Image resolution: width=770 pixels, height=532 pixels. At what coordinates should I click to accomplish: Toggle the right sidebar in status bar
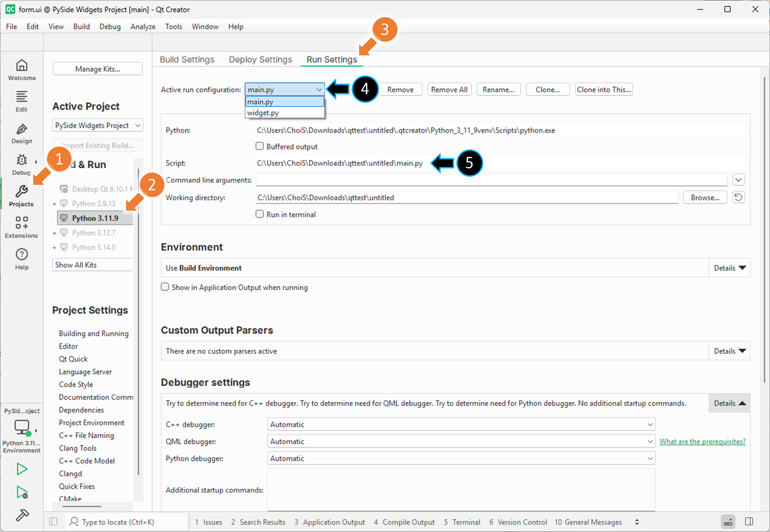point(749,522)
